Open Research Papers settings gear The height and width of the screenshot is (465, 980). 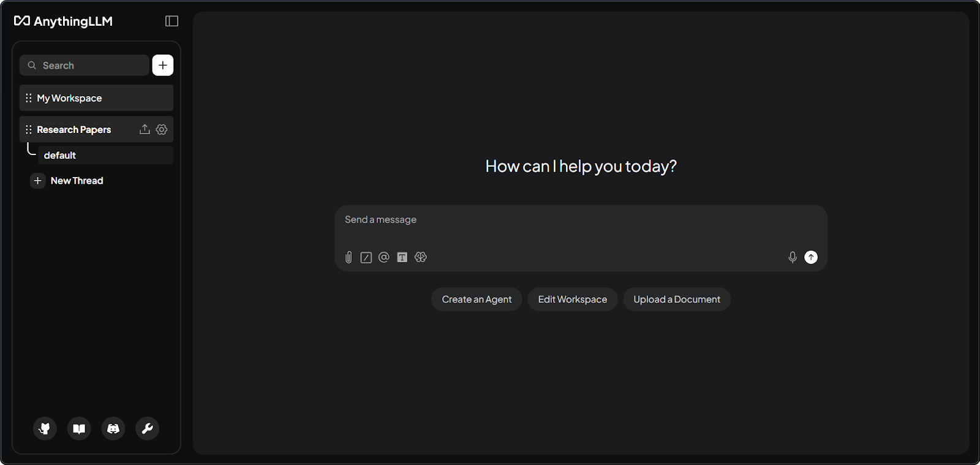coord(162,129)
